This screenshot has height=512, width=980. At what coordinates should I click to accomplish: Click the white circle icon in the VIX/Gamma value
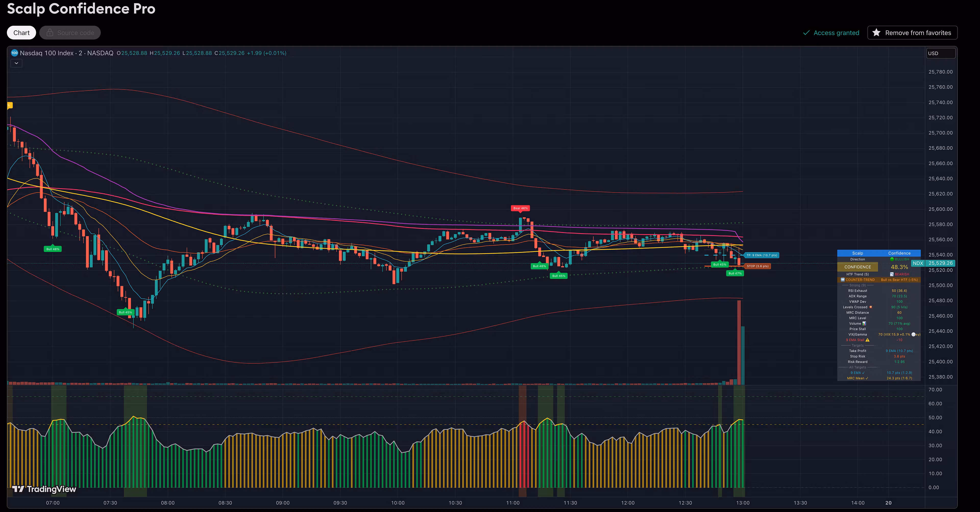tap(913, 335)
